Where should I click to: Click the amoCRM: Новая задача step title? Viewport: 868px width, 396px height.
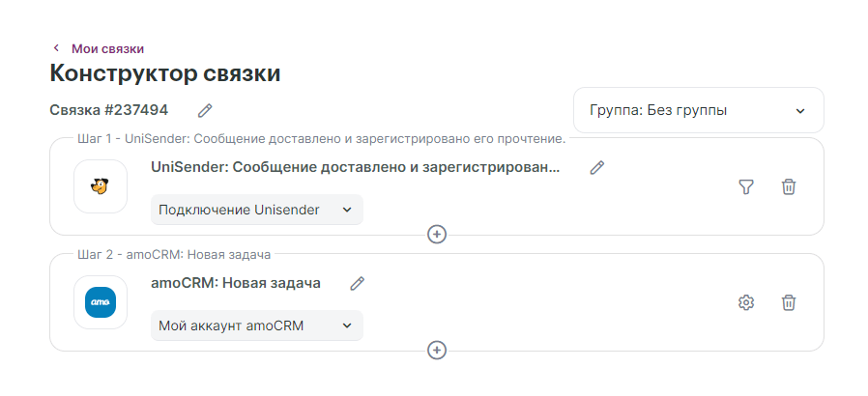(236, 283)
